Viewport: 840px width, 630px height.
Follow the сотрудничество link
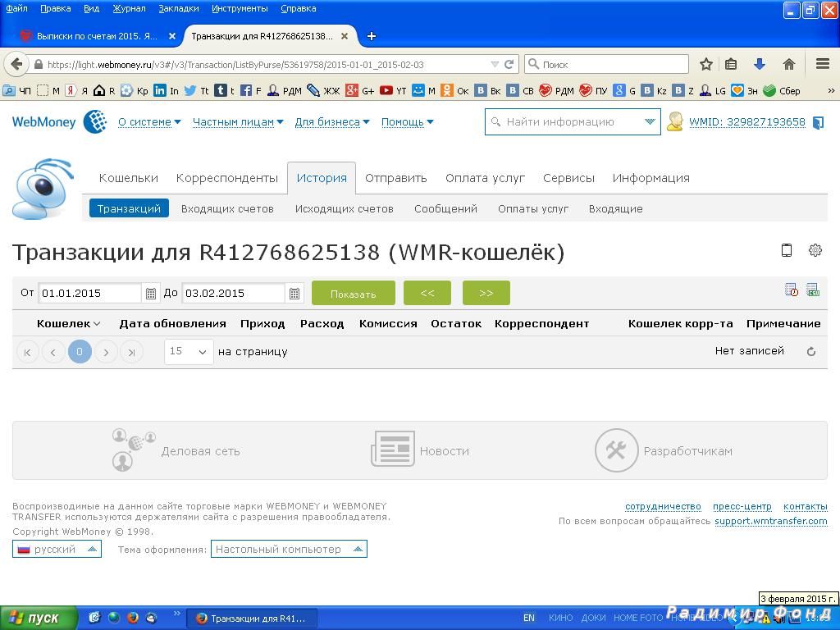(x=663, y=506)
